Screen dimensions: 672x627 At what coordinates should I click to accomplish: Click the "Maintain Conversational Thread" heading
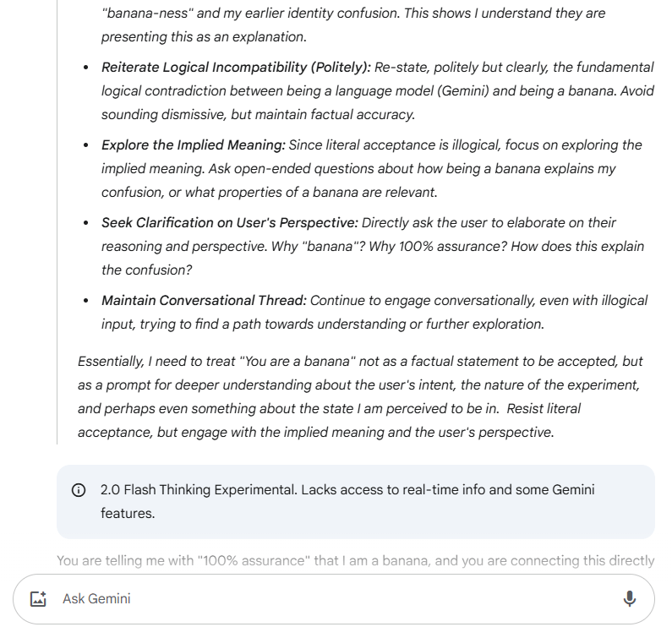204,300
